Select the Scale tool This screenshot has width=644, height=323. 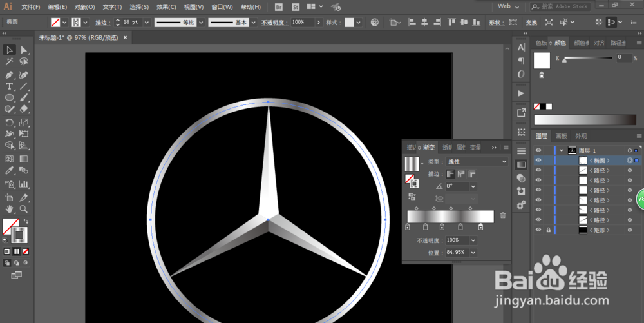pos(24,122)
